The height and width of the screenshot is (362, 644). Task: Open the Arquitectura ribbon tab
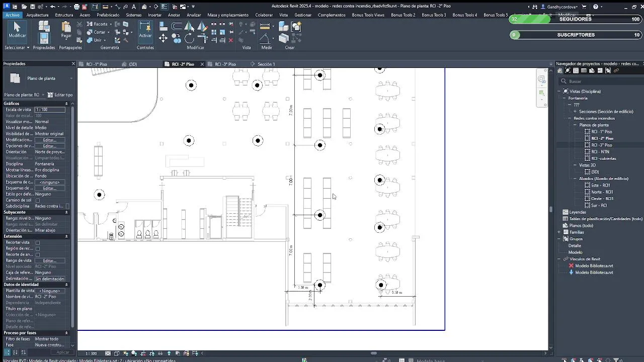(x=37, y=15)
